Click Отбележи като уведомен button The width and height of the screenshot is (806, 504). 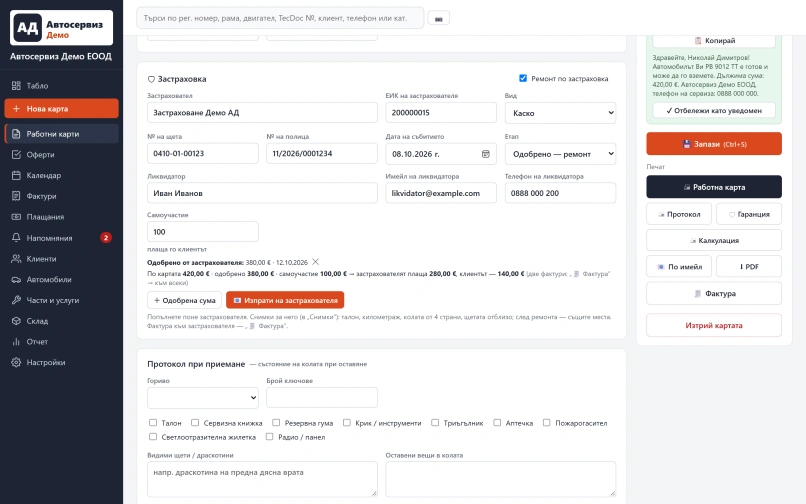click(714, 111)
